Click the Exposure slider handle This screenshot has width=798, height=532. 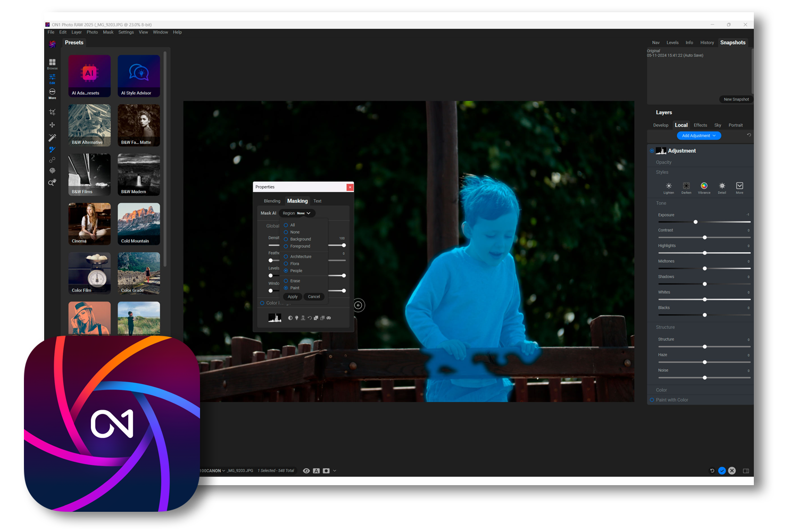695,222
